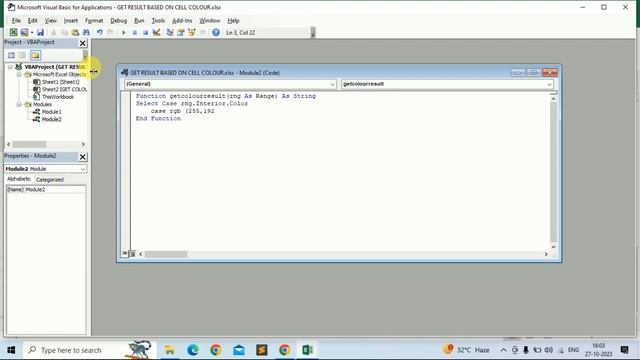Image resolution: width=640 pixels, height=360 pixels.
Task: Click View Microsoft Excel toolbar icon
Action: (13, 32)
